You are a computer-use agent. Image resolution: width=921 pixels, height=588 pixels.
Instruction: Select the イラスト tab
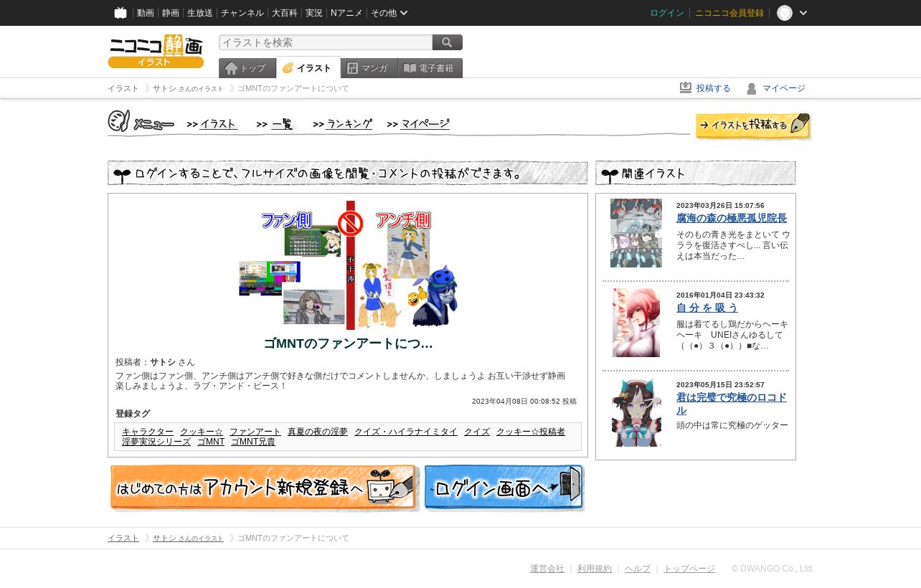coord(308,68)
